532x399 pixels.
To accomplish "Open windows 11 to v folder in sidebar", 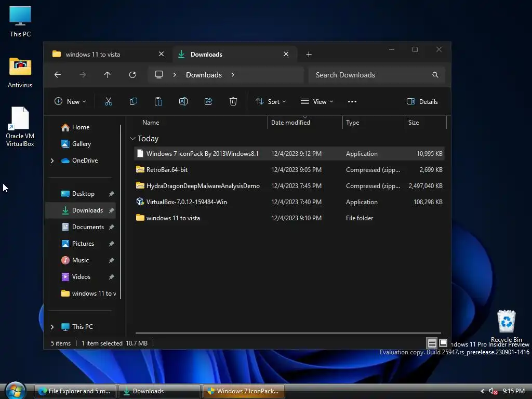I will click(x=88, y=294).
